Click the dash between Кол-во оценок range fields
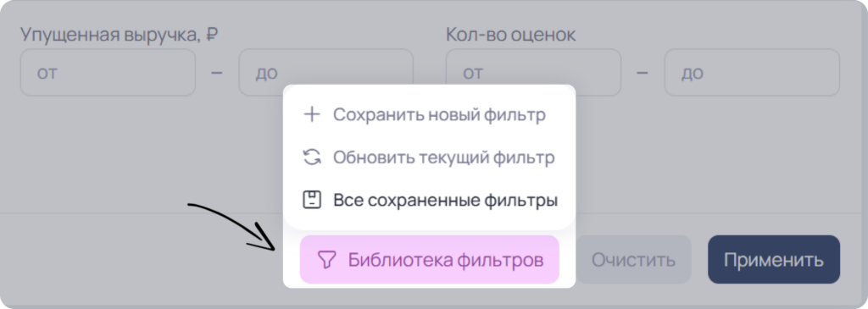 point(643,73)
